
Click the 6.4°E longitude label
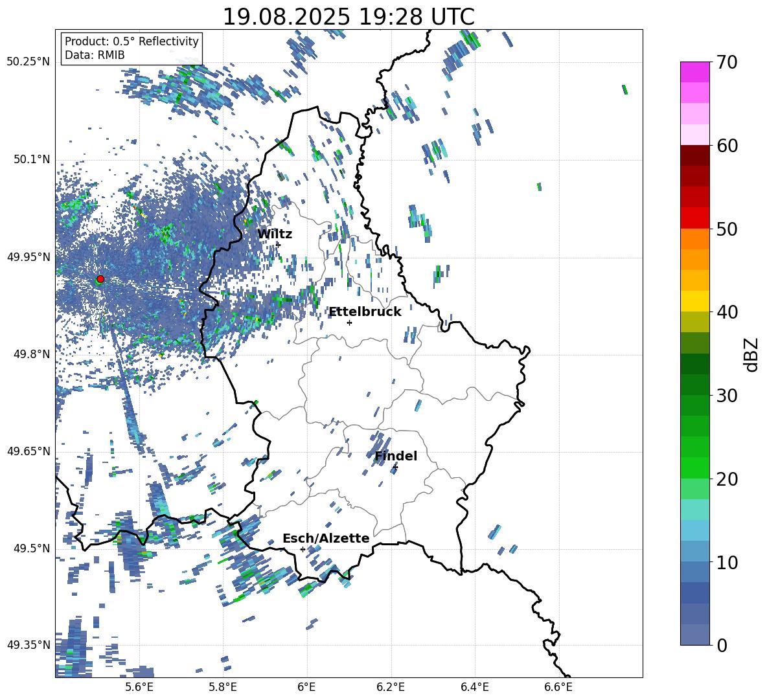474,687
